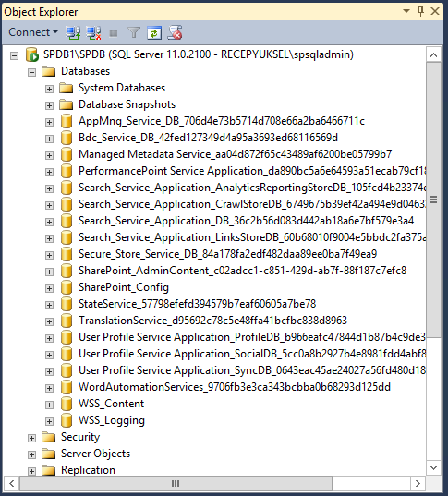Select the Server Objects folder label
Image resolution: width=448 pixels, height=496 pixels.
(95, 454)
